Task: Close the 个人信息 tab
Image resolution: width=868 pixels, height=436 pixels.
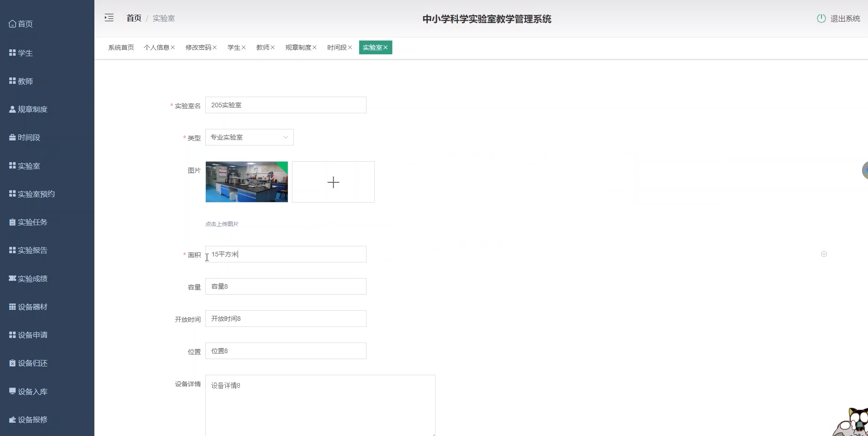Action: [x=173, y=47]
